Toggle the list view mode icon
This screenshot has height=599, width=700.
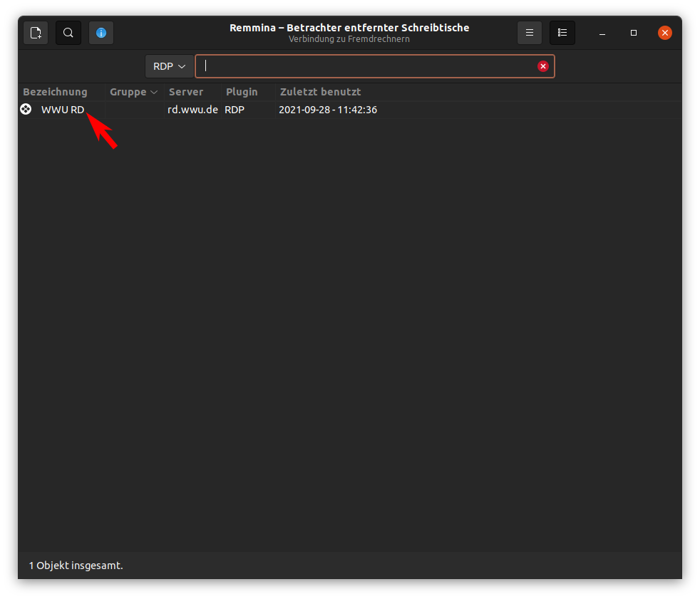click(x=562, y=33)
